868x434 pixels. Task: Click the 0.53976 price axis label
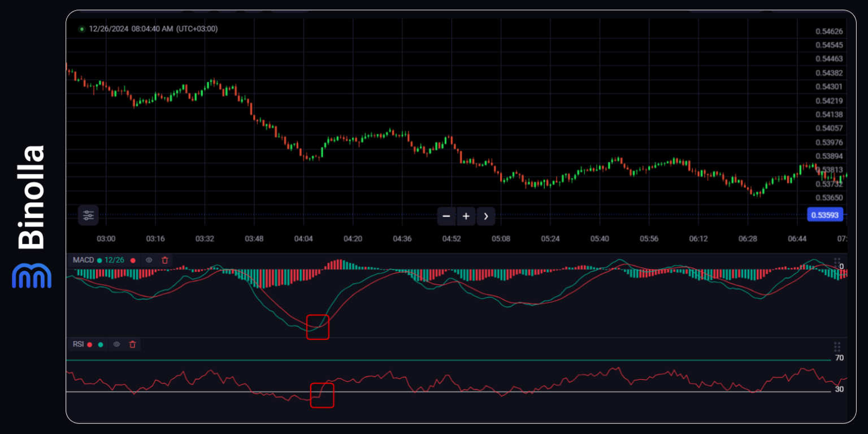pos(829,142)
